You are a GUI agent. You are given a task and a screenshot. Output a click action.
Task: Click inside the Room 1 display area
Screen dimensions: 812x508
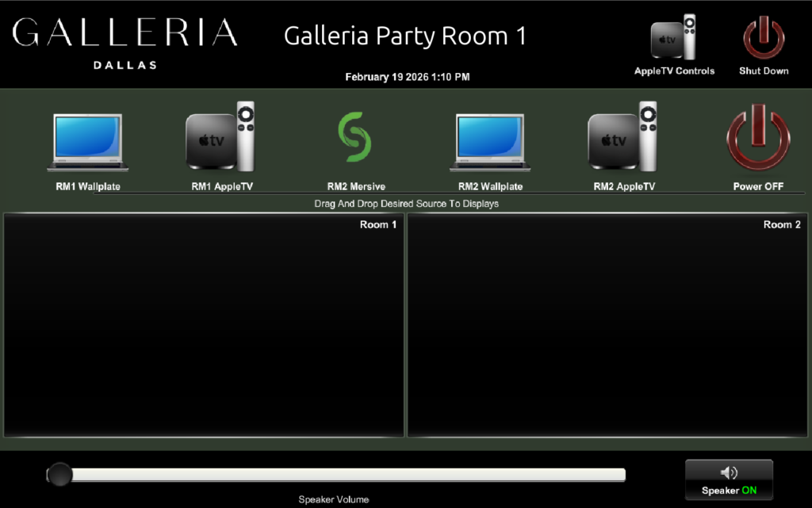[x=203, y=333]
